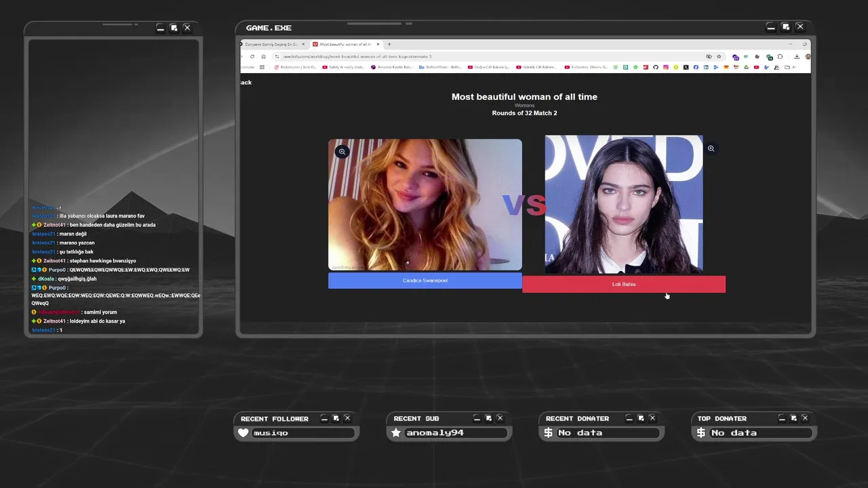Zoom into the Loli Bahia photo with the magnifier

(x=711, y=148)
